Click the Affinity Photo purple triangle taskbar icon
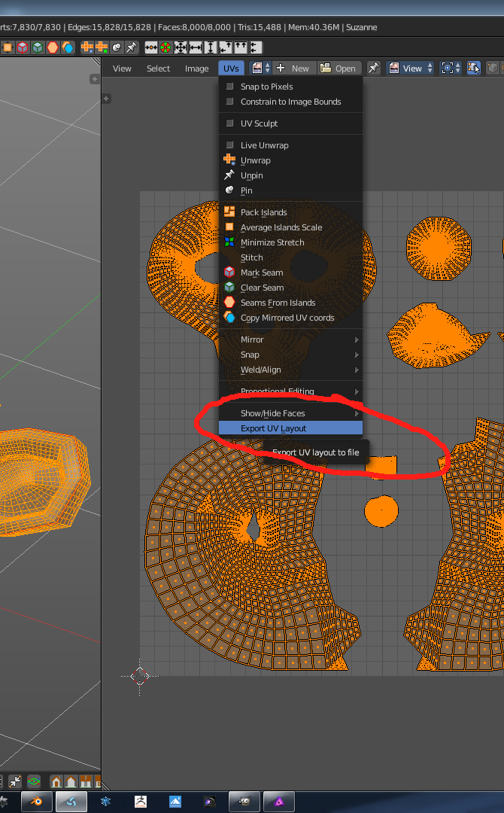Viewport: 504px width, 813px height. pos(279,802)
